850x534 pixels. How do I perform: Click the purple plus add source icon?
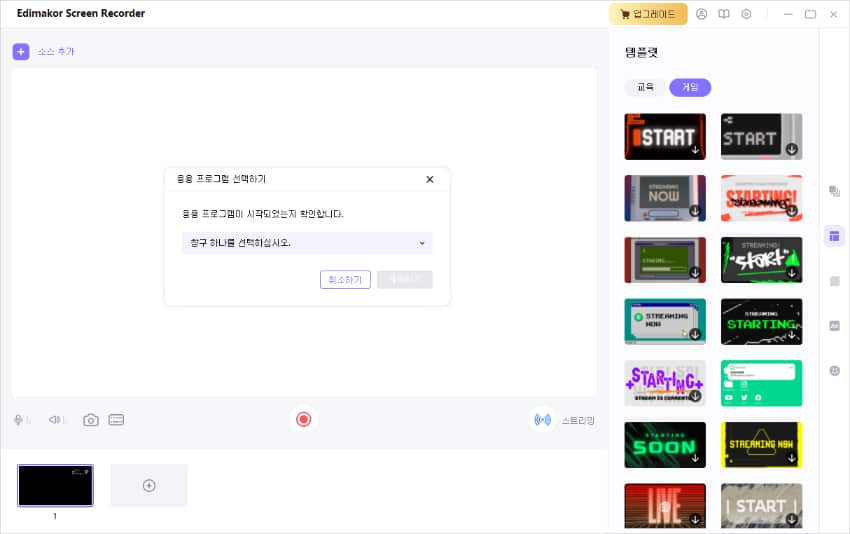21,52
